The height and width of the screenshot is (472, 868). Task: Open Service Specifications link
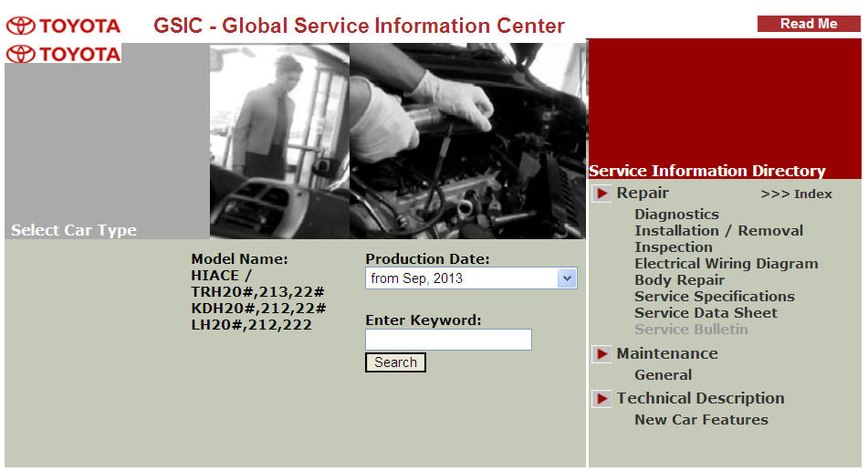[x=714, y=297]
